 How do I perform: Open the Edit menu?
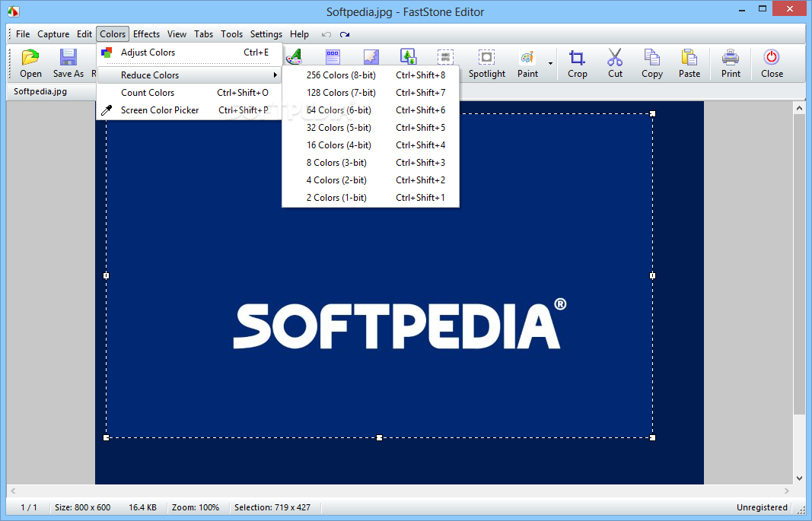(x=84, y=34)
